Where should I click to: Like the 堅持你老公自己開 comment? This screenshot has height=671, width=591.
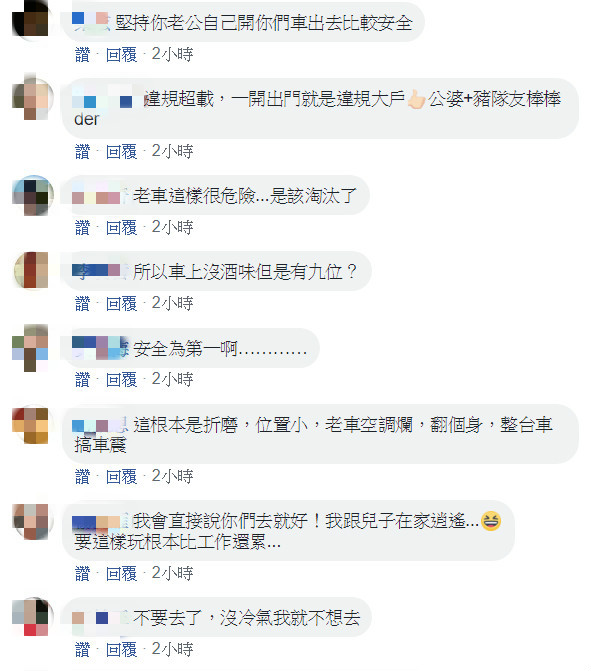(83, 54)
